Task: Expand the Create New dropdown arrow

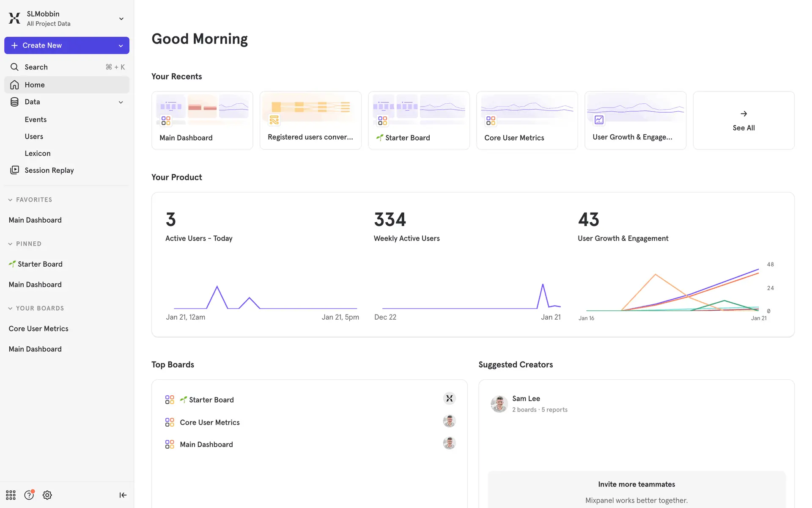Action: click(x=121, y=46)
